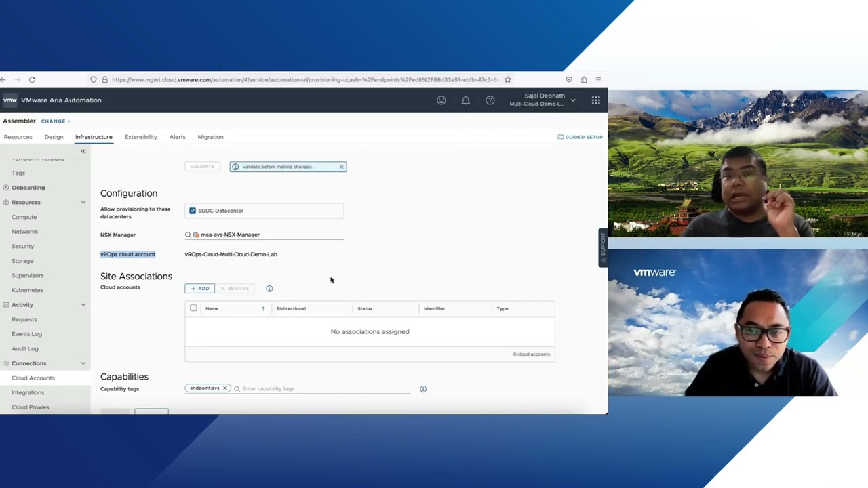
Task: Collapse the Activity sidebar section
Action: [x=83, y=305]
